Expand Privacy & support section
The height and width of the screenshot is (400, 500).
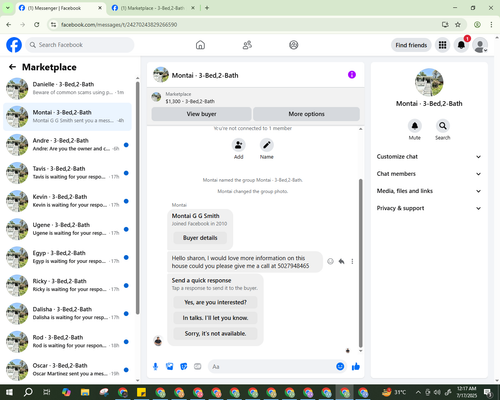[429, 208]
